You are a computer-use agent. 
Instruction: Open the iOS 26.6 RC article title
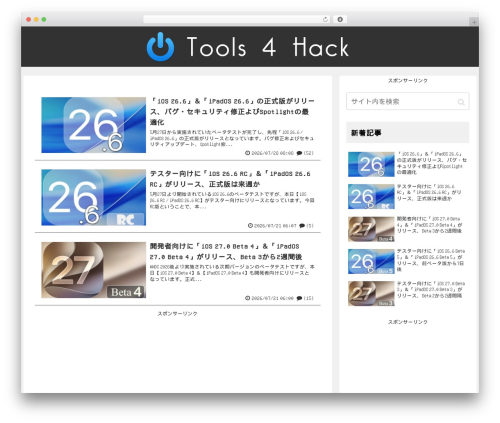click(x=230, y=179)
